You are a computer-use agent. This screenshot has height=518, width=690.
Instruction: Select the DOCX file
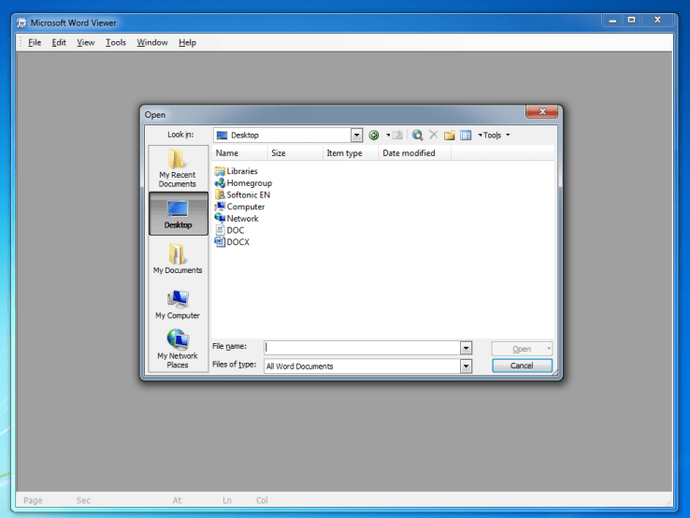(x=232, y=242)
